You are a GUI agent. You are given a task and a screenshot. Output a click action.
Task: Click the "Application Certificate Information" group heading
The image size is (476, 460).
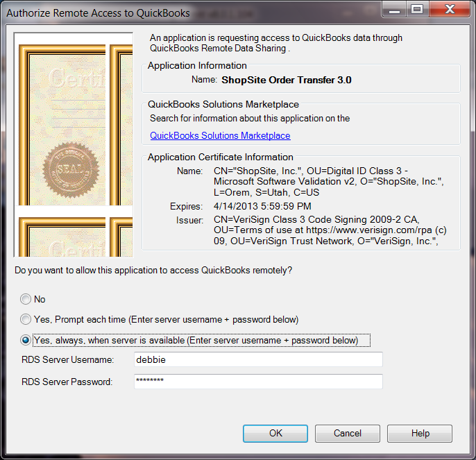click(220, 157)
